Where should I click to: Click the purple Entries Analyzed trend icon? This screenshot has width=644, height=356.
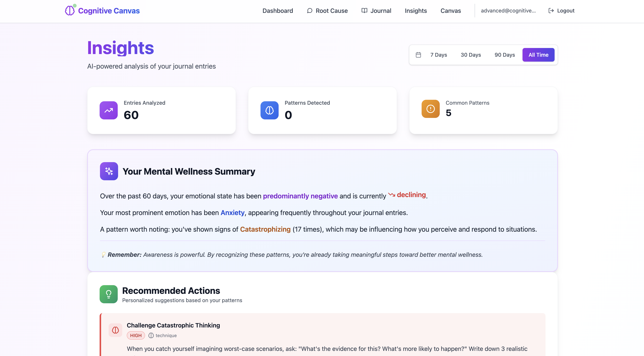pos(108,110)
